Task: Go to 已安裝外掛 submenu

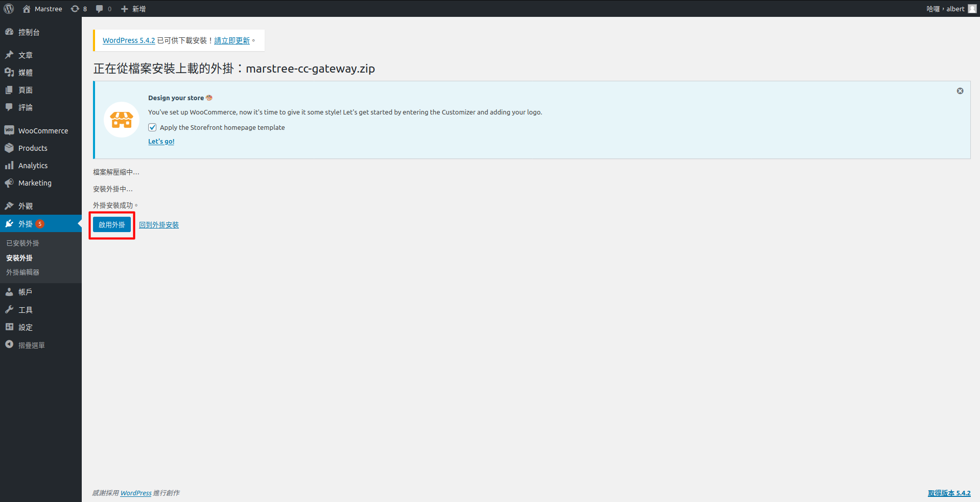Action: [x=22, y=243]
